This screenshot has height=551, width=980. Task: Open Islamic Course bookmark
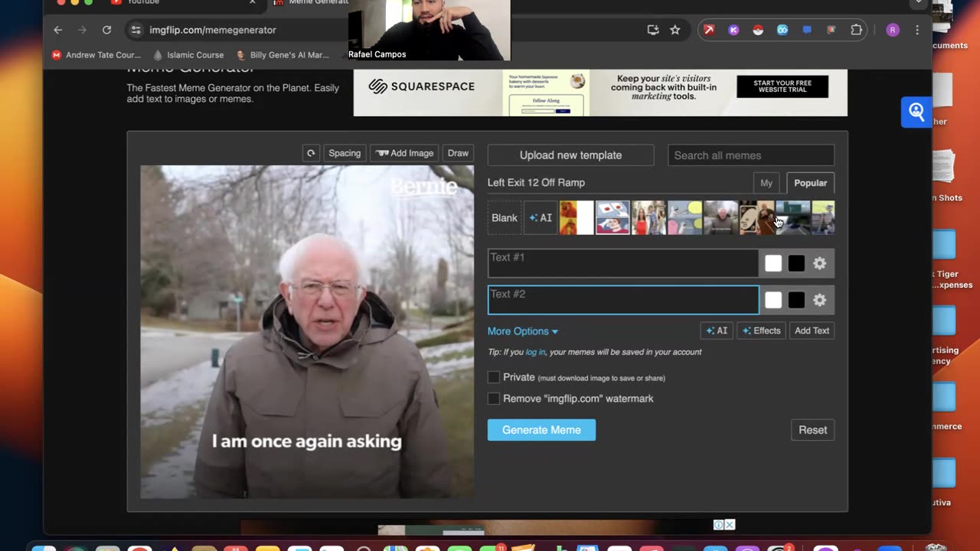188,55
